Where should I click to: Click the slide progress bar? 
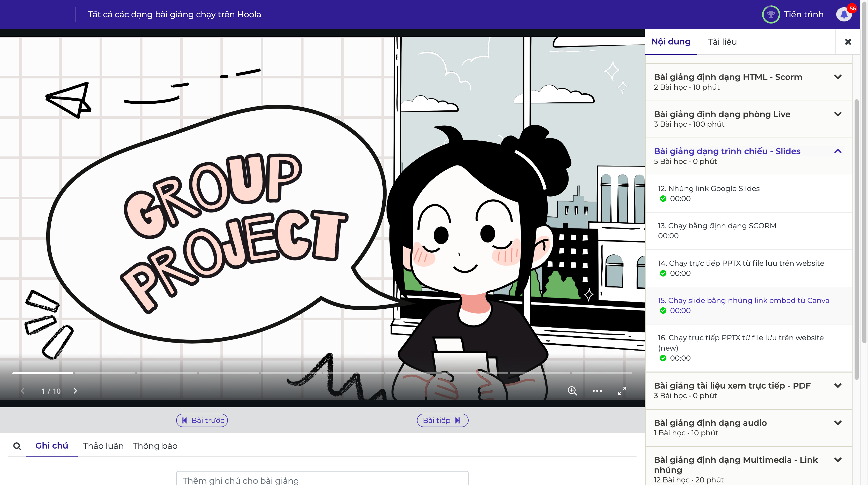322,373
